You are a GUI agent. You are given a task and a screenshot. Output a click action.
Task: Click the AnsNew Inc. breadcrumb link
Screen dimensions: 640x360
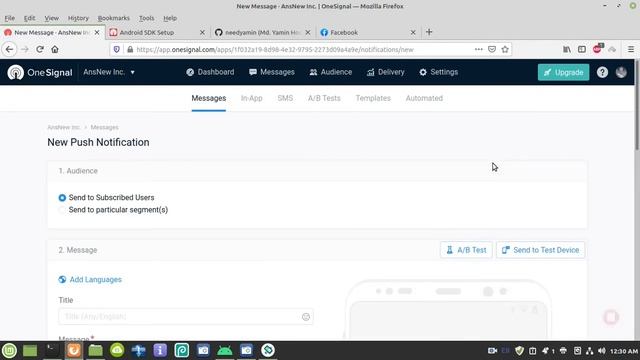pos(64,127)
